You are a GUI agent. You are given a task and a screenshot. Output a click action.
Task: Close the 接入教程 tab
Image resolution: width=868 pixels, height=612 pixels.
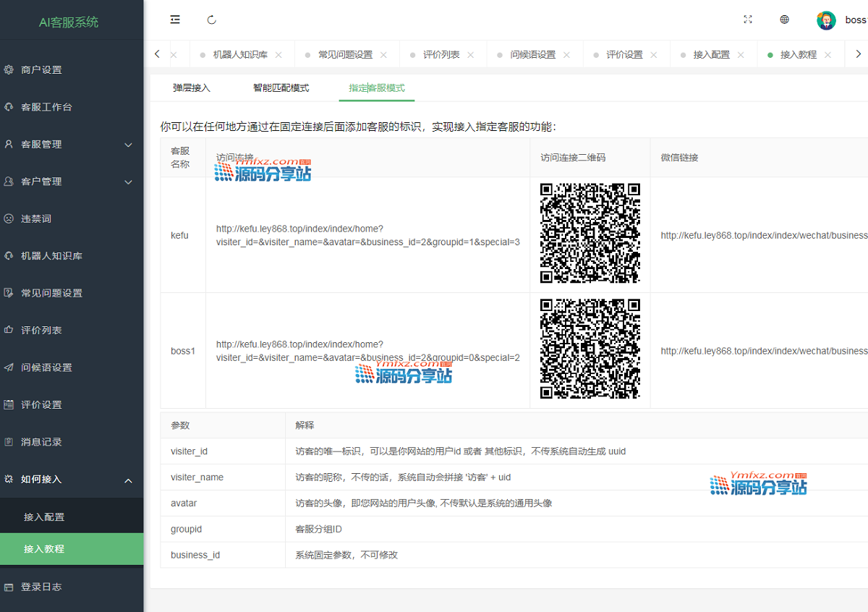(827, 55)
